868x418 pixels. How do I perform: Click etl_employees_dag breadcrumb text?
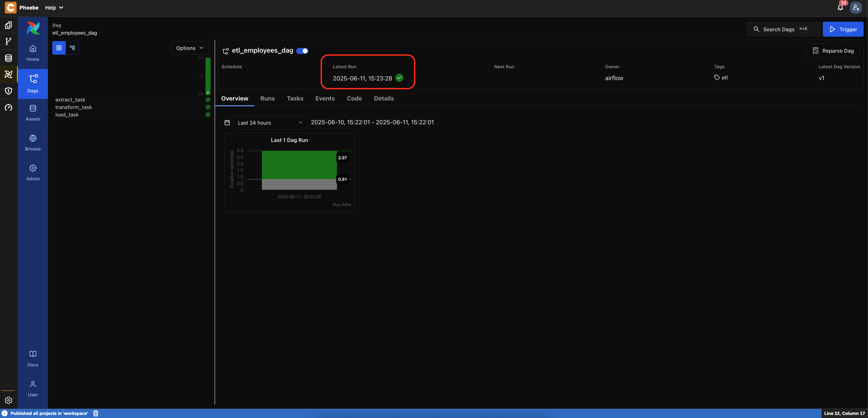74,33
